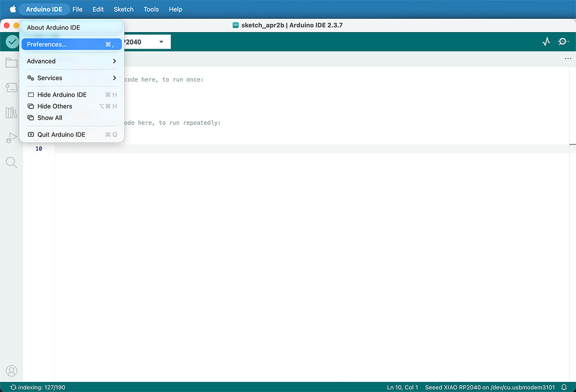
Task: Open the Arduino IDE menu bar item
Action: tap(44, 9)
